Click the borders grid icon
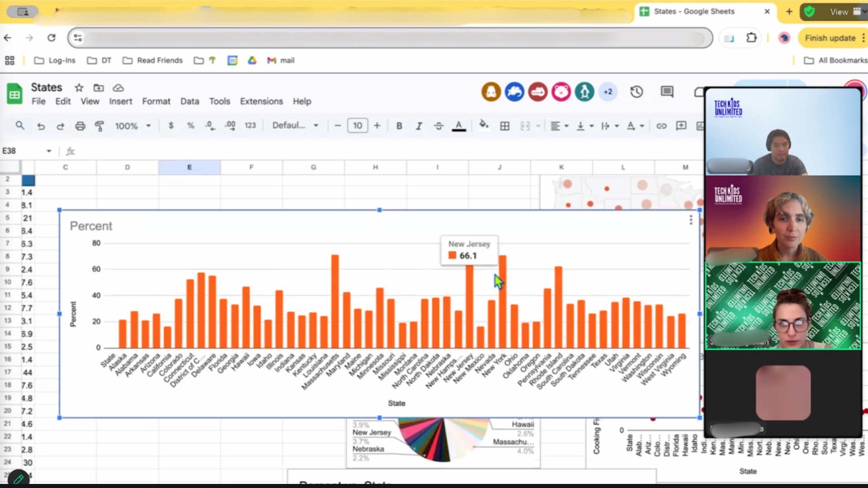Image resolution: width=868 pixels, height=488 pixels. [505, 126]
